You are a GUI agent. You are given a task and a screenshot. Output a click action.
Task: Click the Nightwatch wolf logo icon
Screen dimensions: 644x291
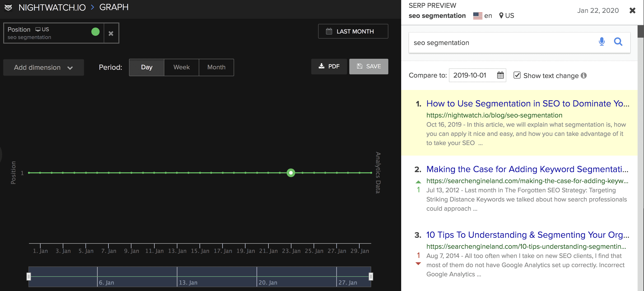pyautogui.click(x=8, y=8)
